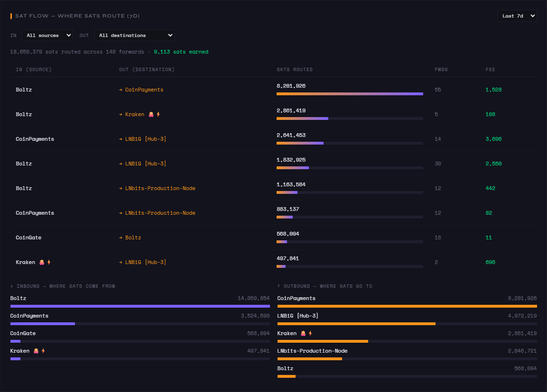The image size is (547, 392).
Task: Click the LNBiG [Hub-3] outbound orange bar
Action: tap(356, 324)
